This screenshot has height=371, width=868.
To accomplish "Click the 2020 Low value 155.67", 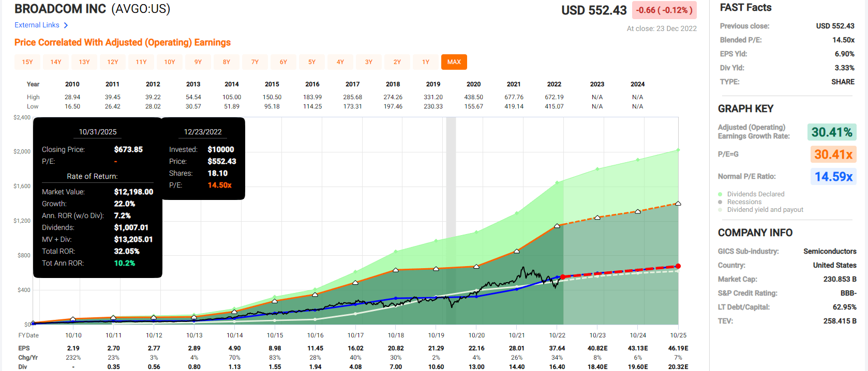I will pos(473,106).
